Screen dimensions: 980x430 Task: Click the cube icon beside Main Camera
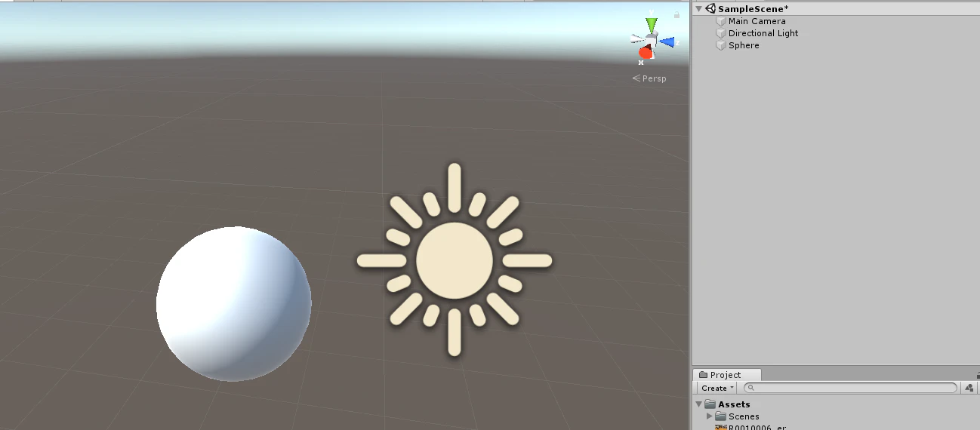point(721,21)
